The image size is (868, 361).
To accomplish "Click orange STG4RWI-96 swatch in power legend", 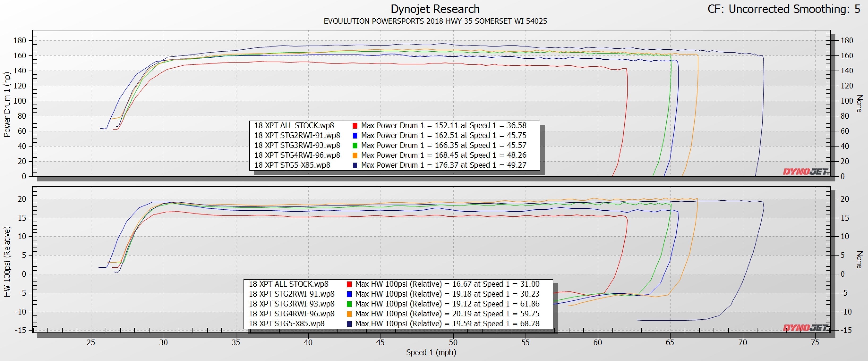I will pos(355,155).
